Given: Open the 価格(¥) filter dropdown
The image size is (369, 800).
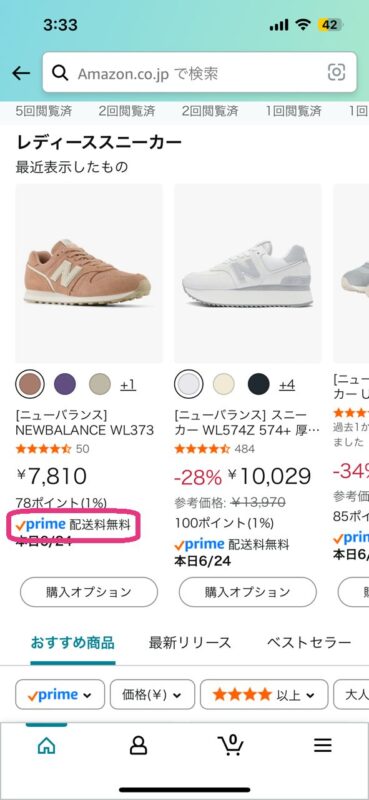Looking at the screenshot, I should point(152,694).
